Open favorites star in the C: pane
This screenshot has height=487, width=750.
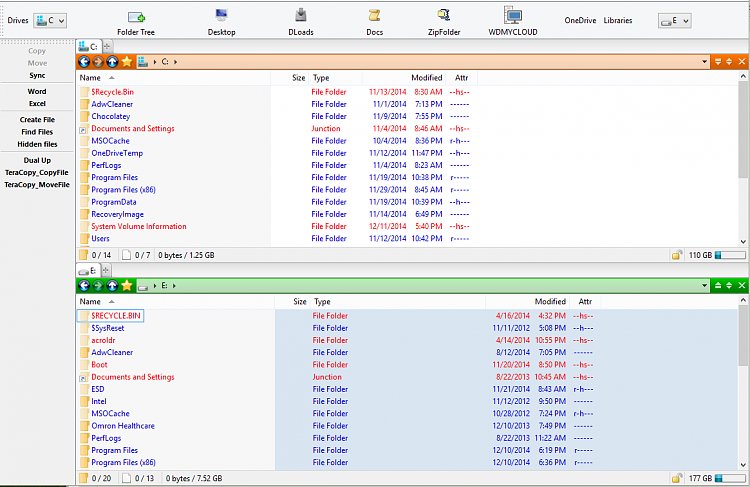pyautogui.click(x=127, y=62)
